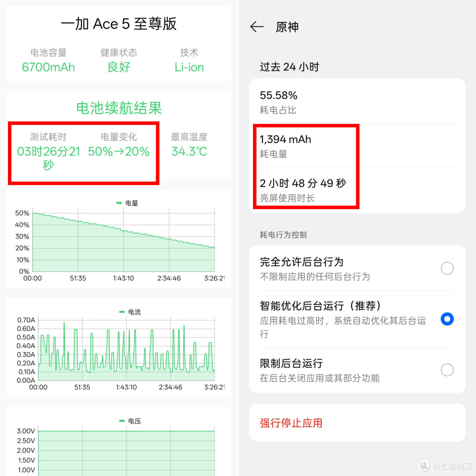This screenshot has height=476, width=476.
Task: Click the 2 小时 48 分 49 秒 value
Action: point(303,183)
